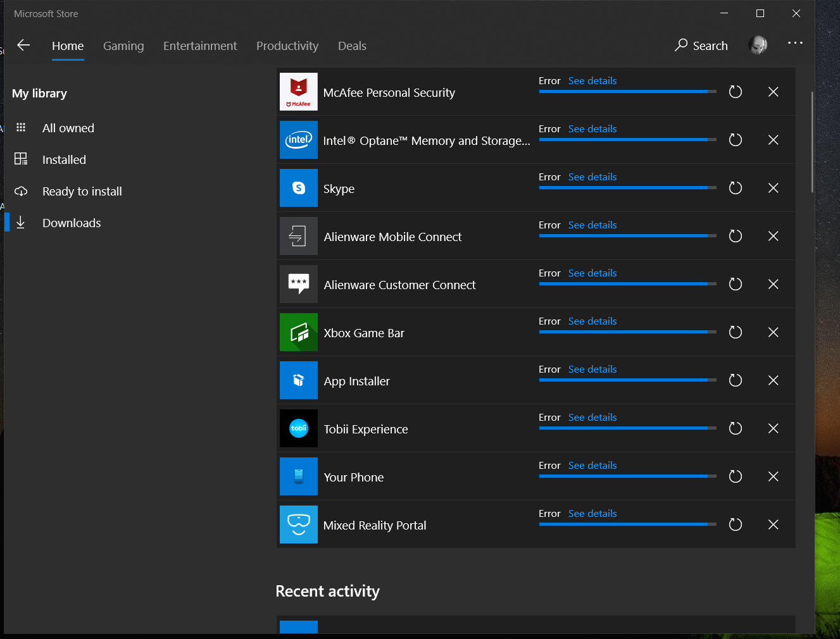Viewport: 840px width, 639px height.
Task: Click the Xbox Game Bar progress bar
Action: (x=628, y=332)
